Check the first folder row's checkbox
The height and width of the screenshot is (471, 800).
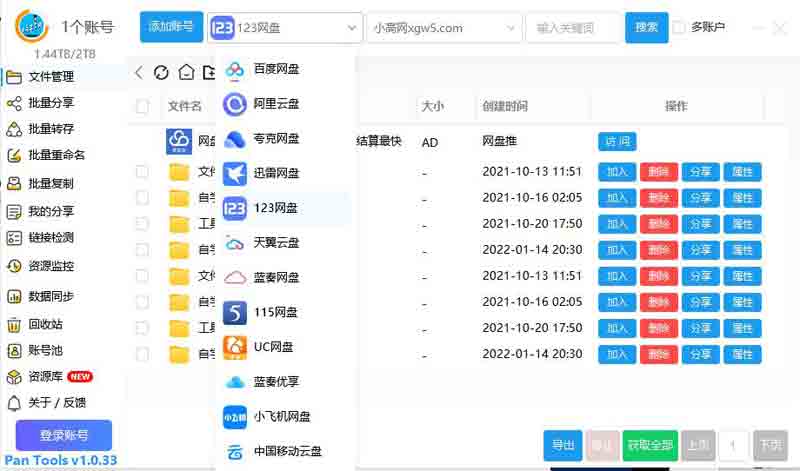[x=142, y=172]
